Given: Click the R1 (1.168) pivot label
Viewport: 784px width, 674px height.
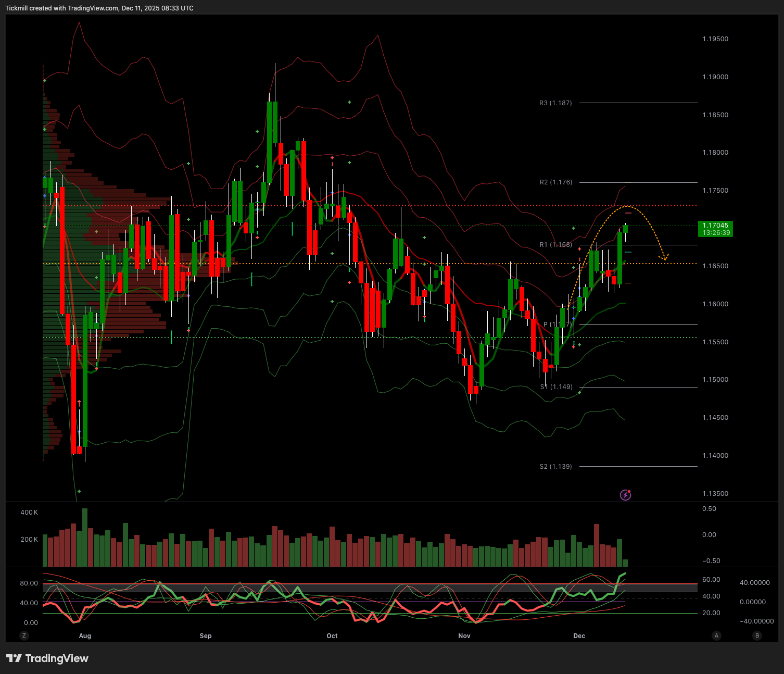Looking at the screenshot, I should tap(555, 245).
